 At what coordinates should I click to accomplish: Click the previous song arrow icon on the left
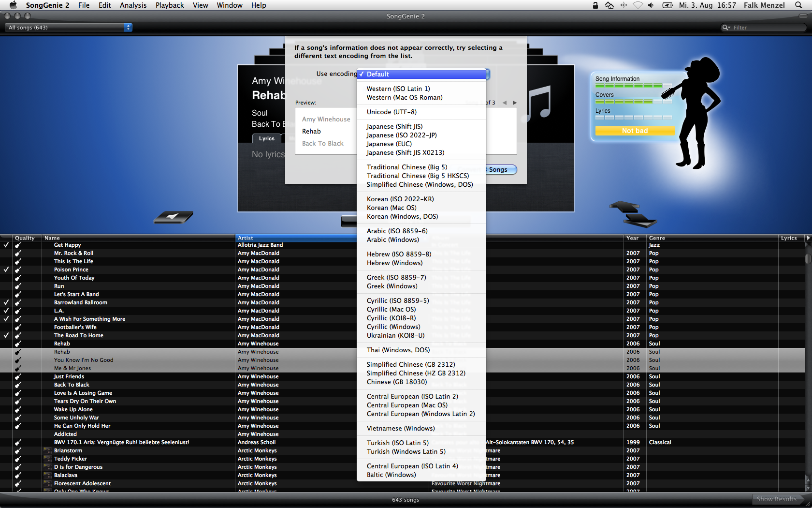click(x=173, y=217)
